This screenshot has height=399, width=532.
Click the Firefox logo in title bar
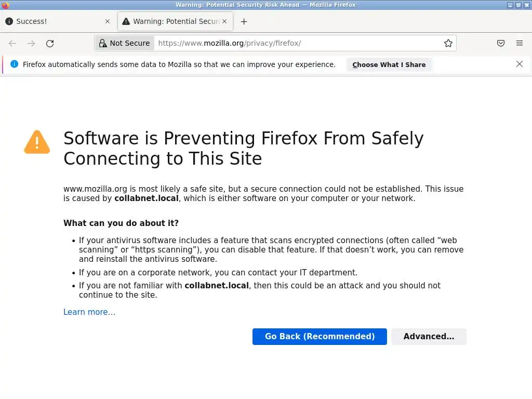click(5, 5)
